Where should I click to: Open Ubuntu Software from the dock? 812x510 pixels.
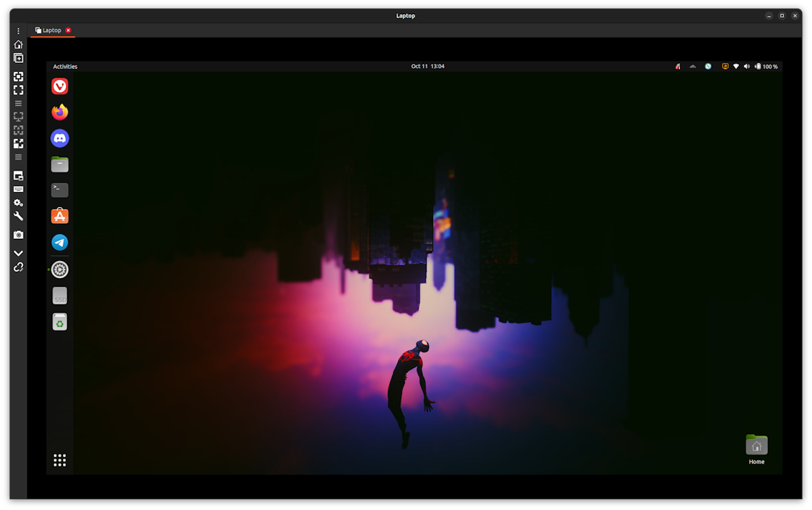(x=60, y=216)
